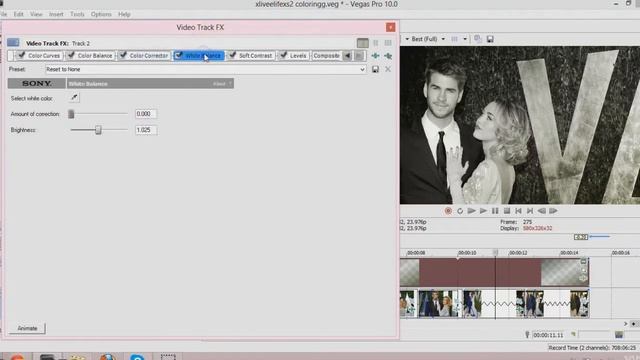Open the Options menu
Screen dimensions: 640x360
(101, 14)
